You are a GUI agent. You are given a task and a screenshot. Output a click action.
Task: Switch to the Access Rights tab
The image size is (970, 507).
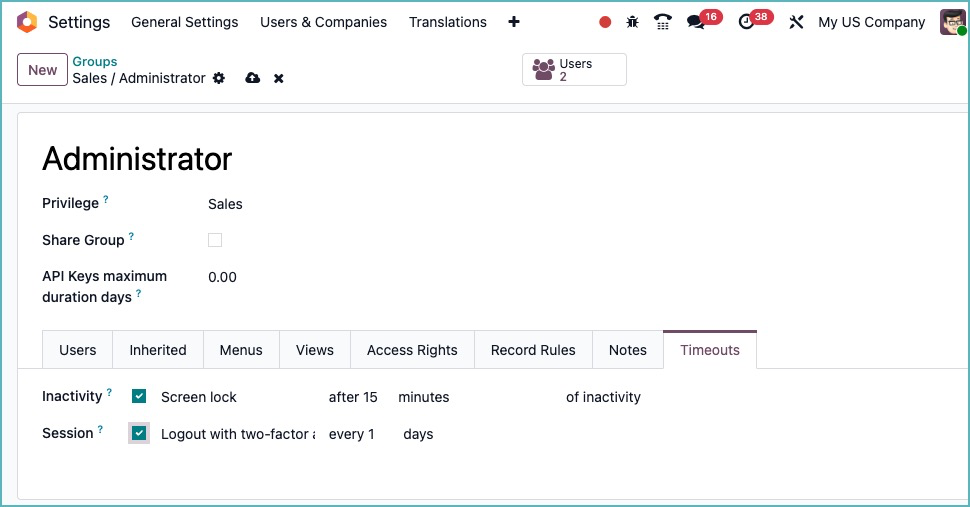click(412, 350)
